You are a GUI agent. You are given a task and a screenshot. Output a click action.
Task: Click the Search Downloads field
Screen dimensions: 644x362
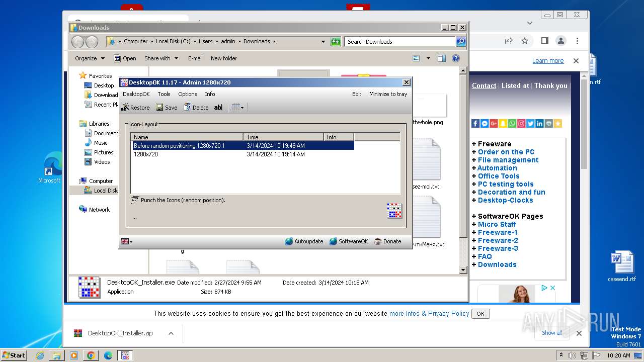click(399, 42)
